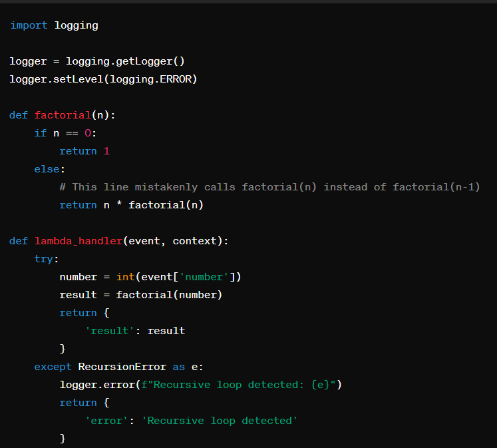Click the 'error' dictionary key string
Viewport: 497px width, 448px height.
point(106,421)
